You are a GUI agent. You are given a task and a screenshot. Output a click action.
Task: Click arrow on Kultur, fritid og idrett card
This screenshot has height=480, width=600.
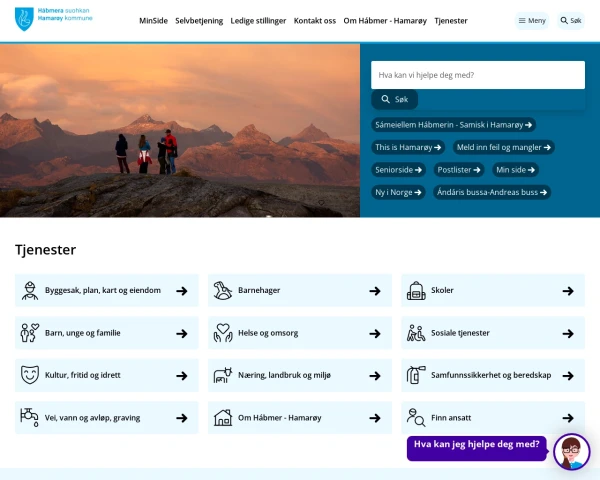[182, 376]
